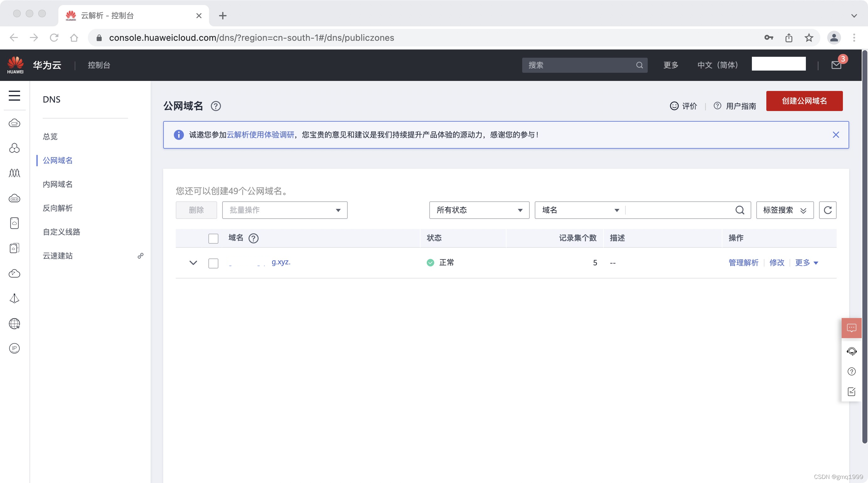The height and width of the screenshot is (483, 868).
Task: Close the survey invitation banner
Action: pos(836,135)
